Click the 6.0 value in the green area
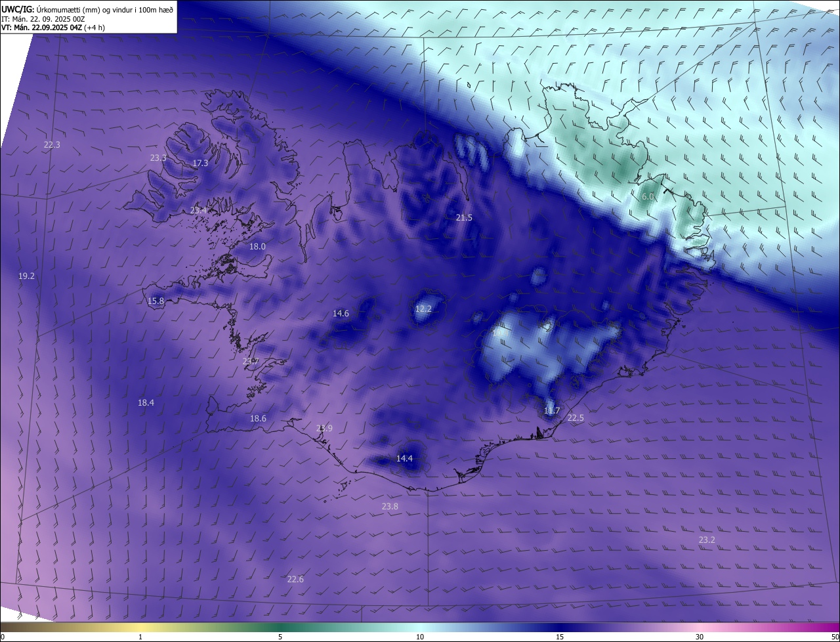Screen dimensions: 840x642 coord(648,196)
